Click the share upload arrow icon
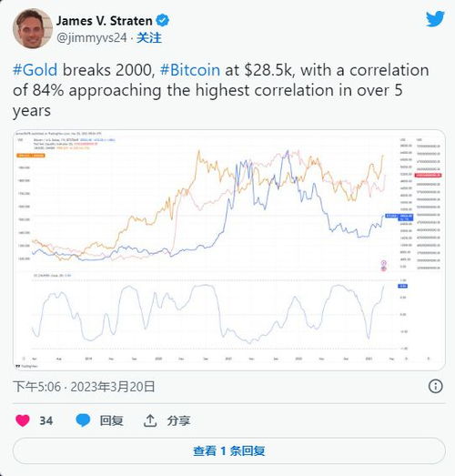 (150, 420)
